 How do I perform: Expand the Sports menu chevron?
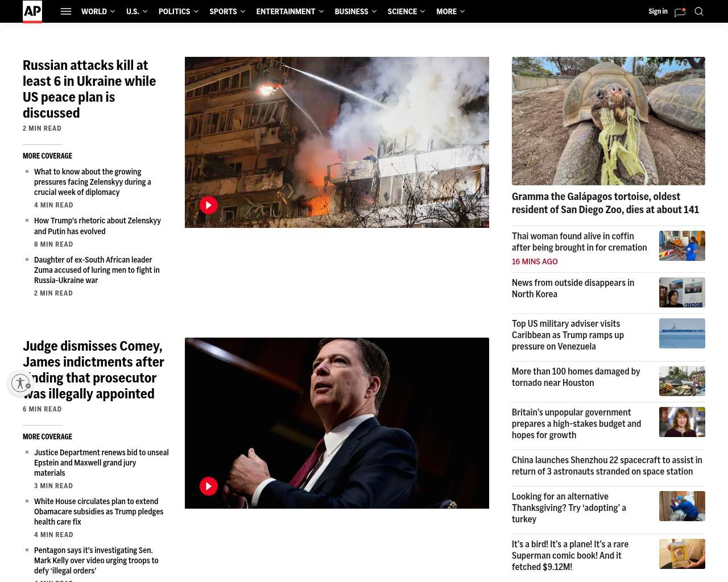click(243, 11)
